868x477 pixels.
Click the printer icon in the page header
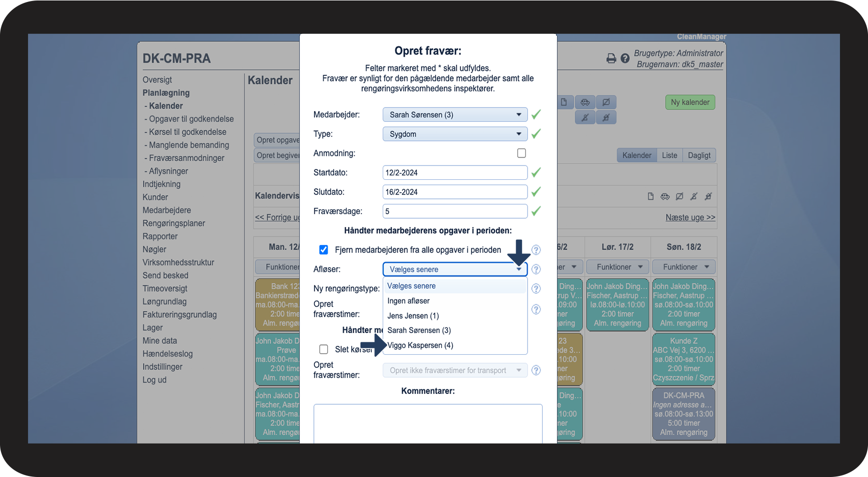(611, 58)
